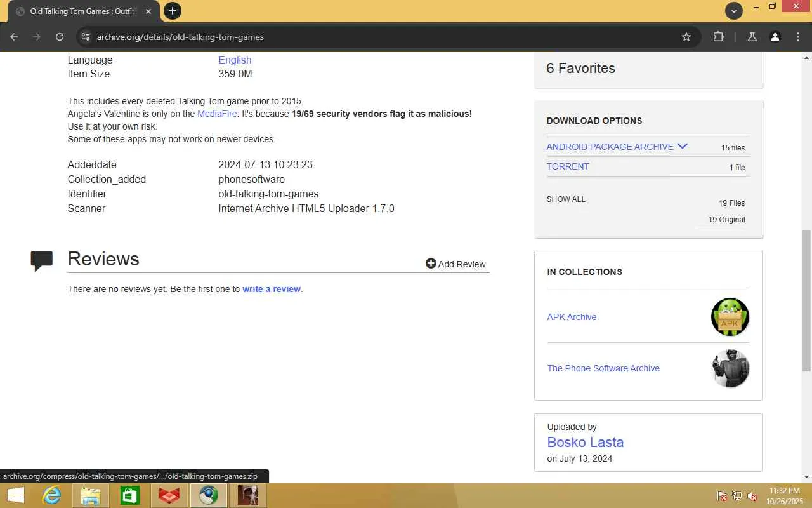Screen dimensions: 812x508
Task: Click the 'IN COLLECTIONS' heading
Action: (x=585, y=272)
